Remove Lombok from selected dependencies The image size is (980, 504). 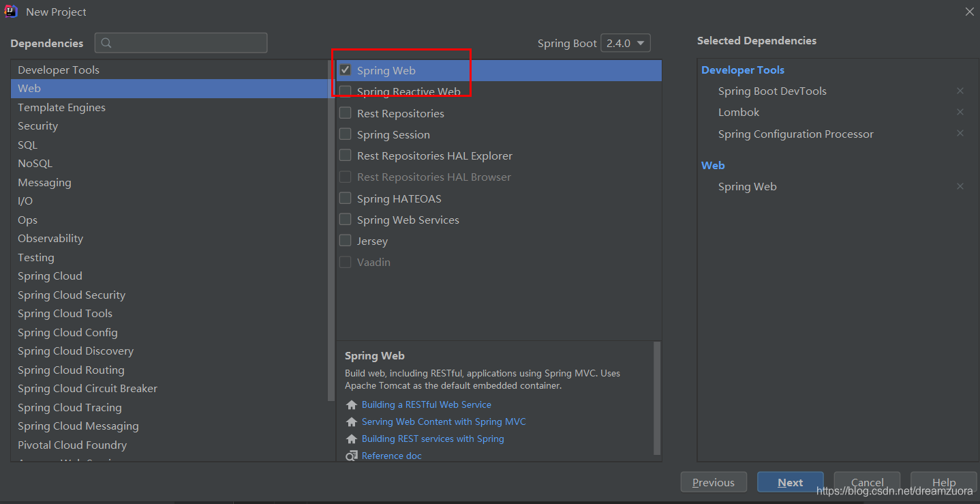point(960,112)
